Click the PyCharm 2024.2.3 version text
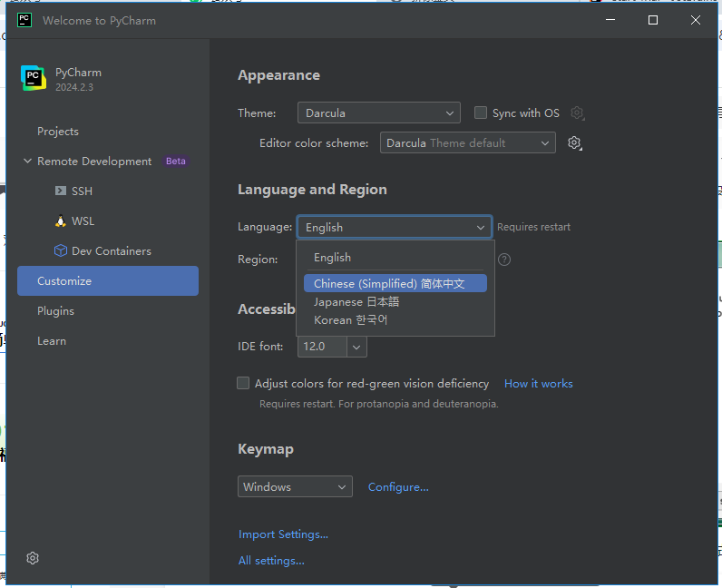The width and height of the screenshot is (722, 588). click(74, 87)
